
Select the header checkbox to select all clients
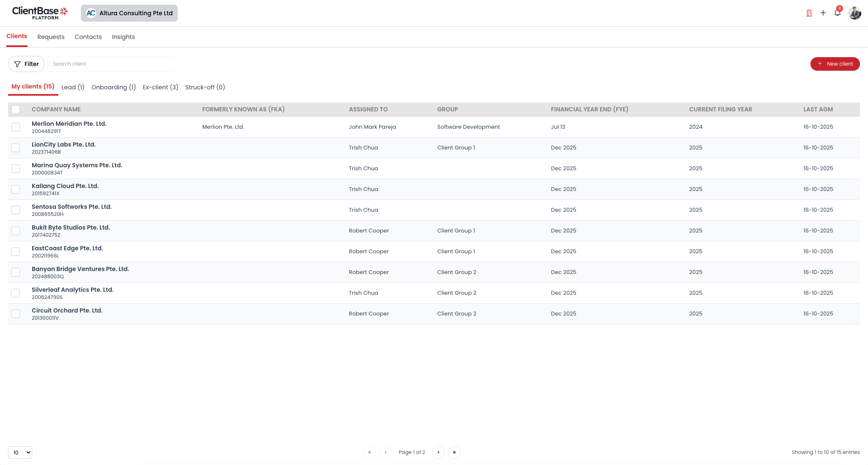16,109
